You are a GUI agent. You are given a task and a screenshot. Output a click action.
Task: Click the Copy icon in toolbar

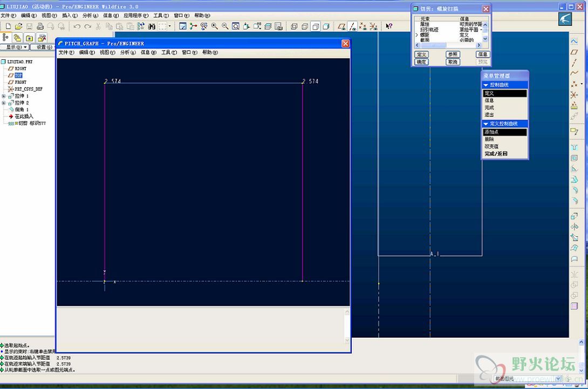109,26
